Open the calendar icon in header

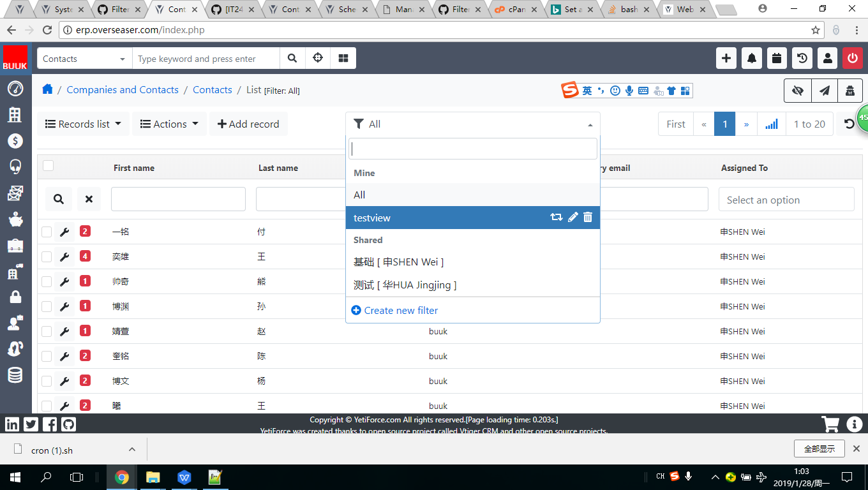pos(777,59)
